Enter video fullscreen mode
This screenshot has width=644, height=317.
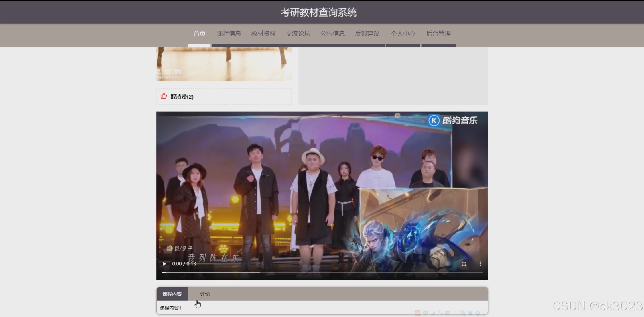464,264
